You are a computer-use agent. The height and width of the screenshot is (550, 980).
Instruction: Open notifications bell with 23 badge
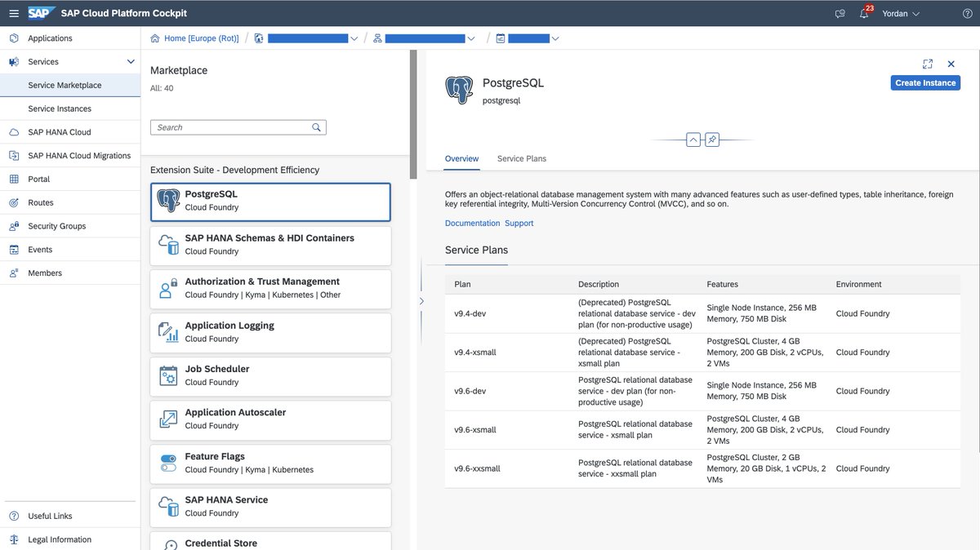865,13
